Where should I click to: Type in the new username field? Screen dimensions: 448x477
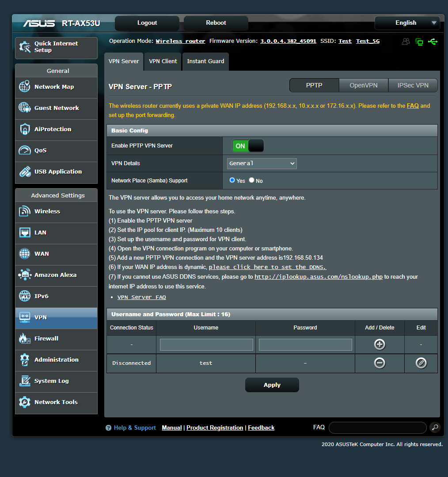pos(206,344)
